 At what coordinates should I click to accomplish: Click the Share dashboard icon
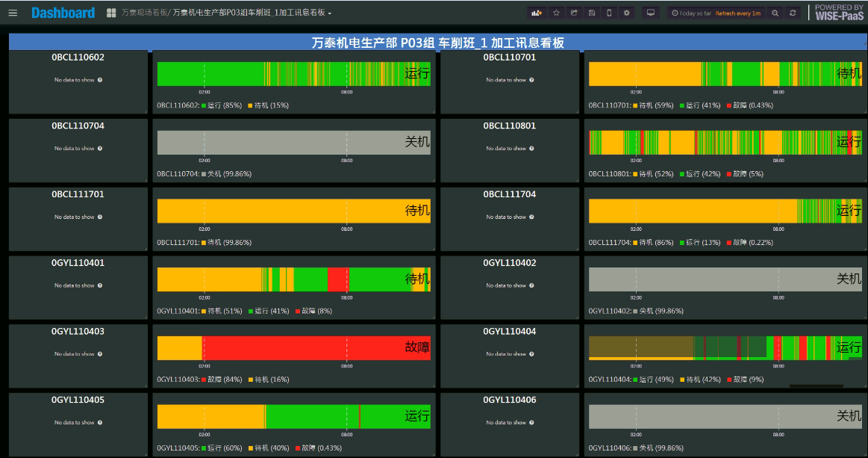pyautogui.click(x=574, y=13)
